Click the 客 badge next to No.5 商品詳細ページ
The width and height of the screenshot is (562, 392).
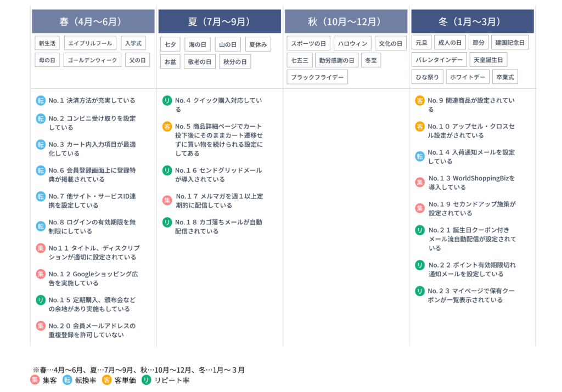[167, 127]
